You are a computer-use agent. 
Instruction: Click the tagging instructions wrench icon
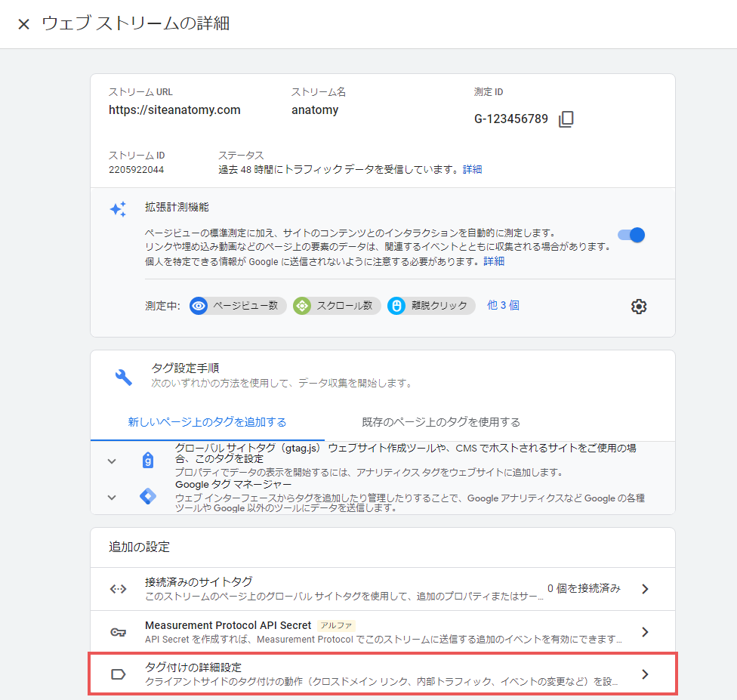(124, 377)
